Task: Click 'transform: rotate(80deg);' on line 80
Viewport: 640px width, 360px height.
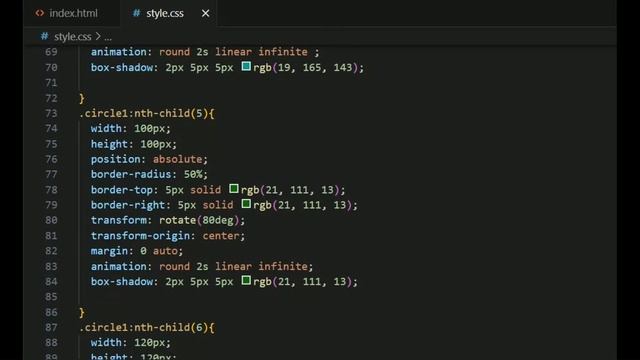Action: point(168,220)
